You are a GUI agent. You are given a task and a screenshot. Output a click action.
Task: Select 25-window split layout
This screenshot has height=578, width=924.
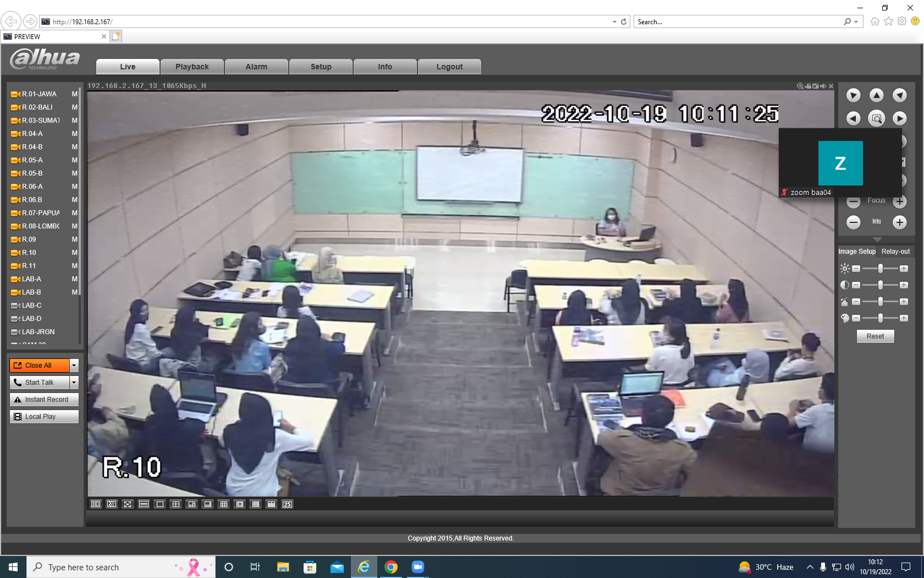coord(287,504)
